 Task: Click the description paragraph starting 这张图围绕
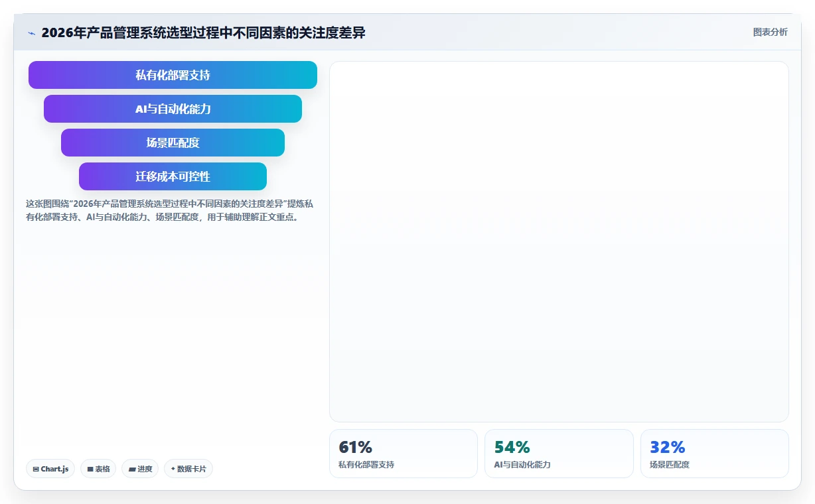(x=170, y=210)
